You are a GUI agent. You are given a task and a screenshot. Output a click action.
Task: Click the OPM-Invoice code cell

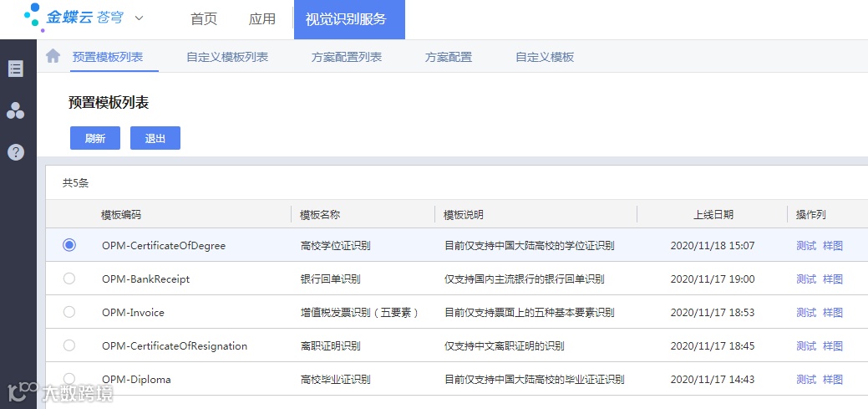133,313
